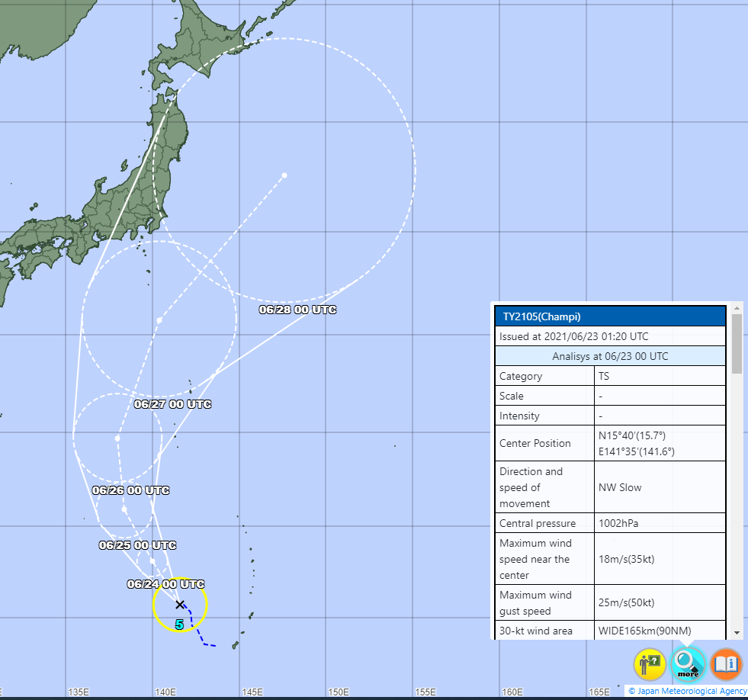Click the magnifier 'more' details icon
Viewport: 748px width, 700px height.
(688, 663)
